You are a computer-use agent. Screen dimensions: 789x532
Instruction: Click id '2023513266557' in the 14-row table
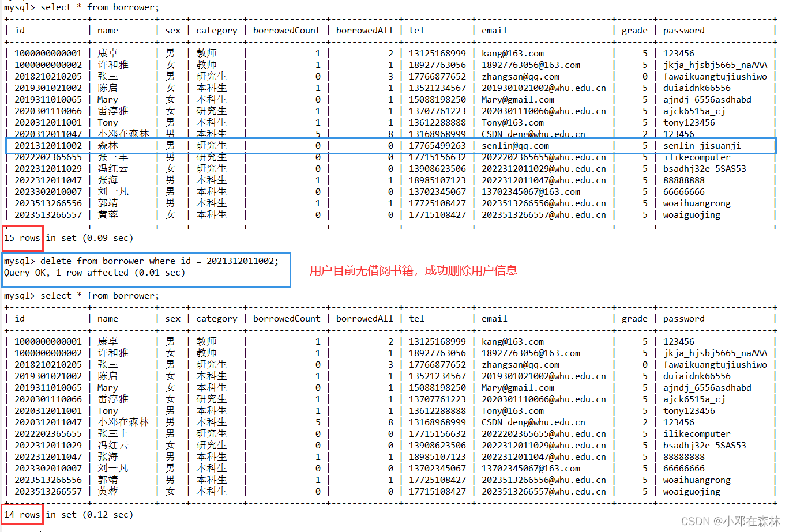coord(48,492)
